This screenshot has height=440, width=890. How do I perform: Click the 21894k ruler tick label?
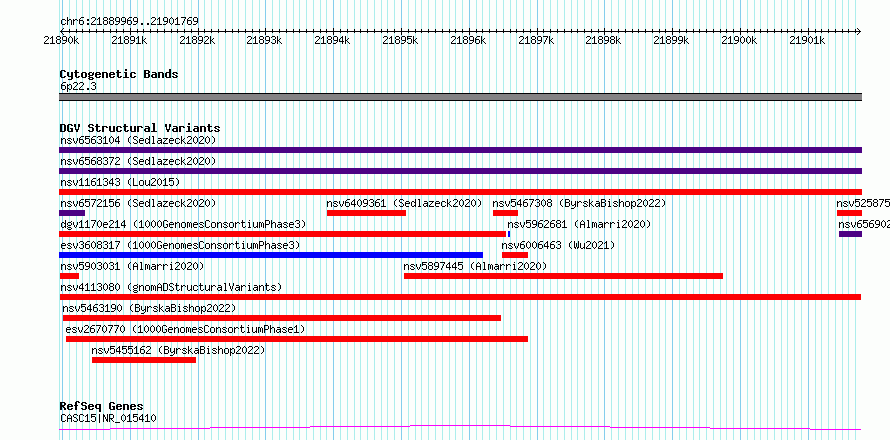332,40
